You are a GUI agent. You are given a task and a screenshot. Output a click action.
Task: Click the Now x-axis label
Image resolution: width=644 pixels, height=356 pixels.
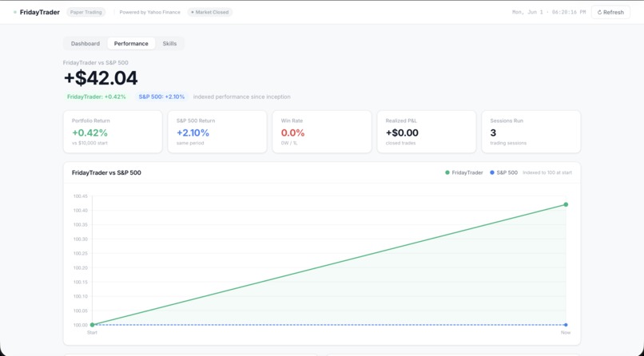tap(566, 333)
